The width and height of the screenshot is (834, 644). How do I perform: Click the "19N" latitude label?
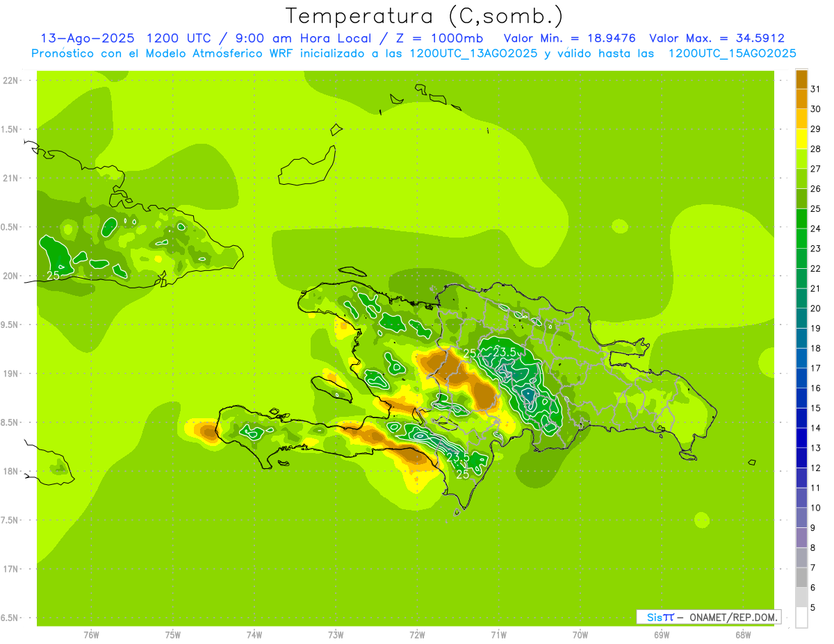click(11, 374)
